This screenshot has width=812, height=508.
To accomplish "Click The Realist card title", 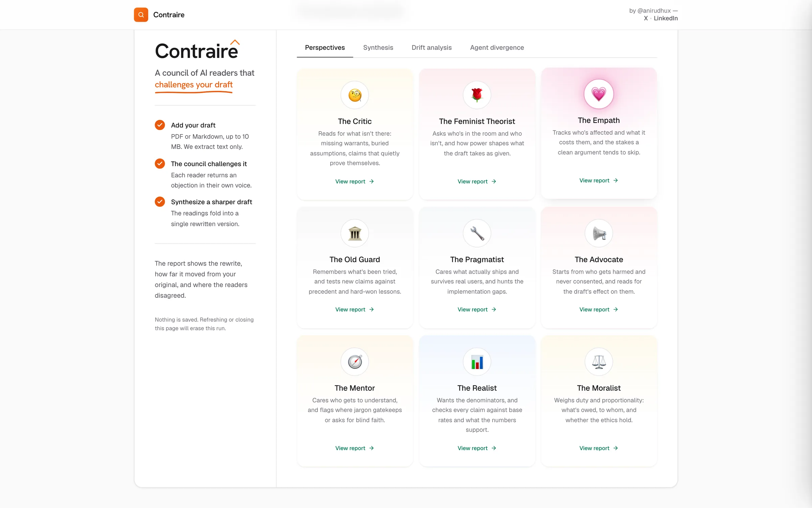I will 477,388.
